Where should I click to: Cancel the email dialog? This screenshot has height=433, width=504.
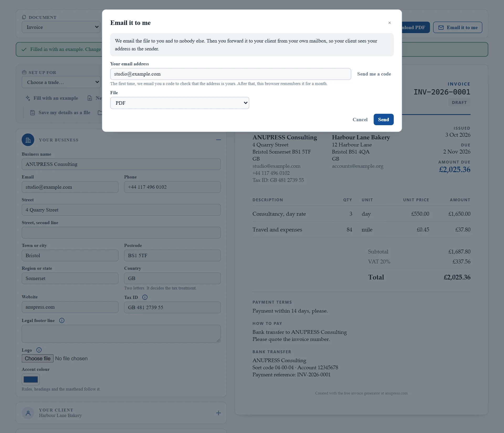[360, 119]
